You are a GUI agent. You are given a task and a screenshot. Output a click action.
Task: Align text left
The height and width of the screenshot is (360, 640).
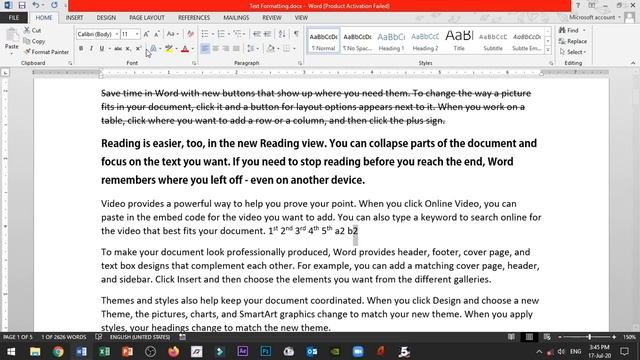[x=205, y=49]
